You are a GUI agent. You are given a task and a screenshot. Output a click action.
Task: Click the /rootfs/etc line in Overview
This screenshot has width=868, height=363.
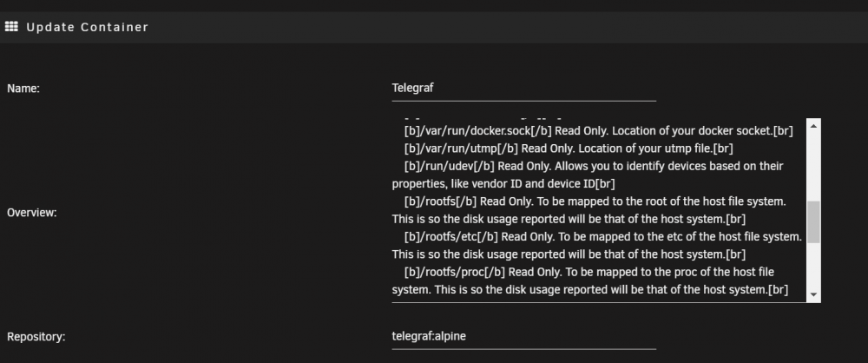[x=603, y=237]
